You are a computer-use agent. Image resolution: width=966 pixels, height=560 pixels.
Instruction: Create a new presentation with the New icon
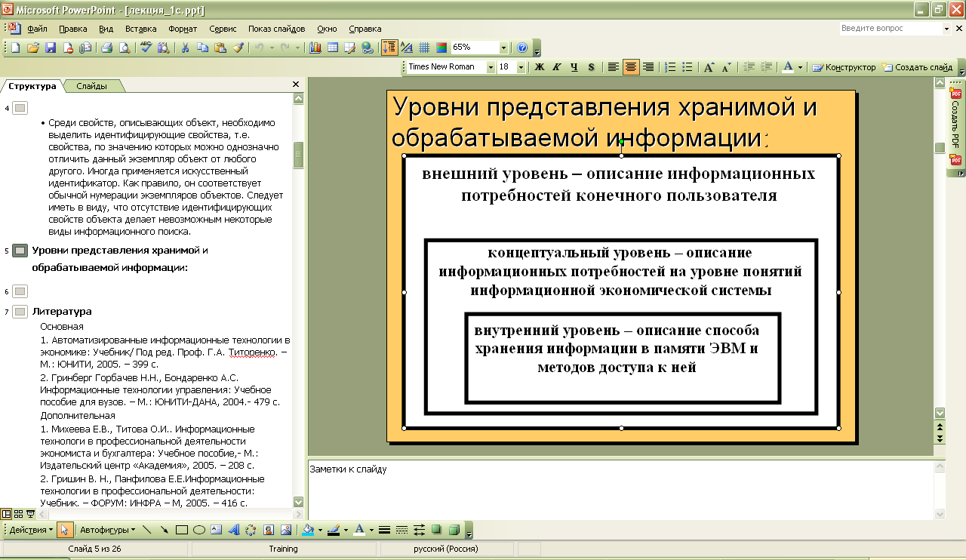[15, 48]
